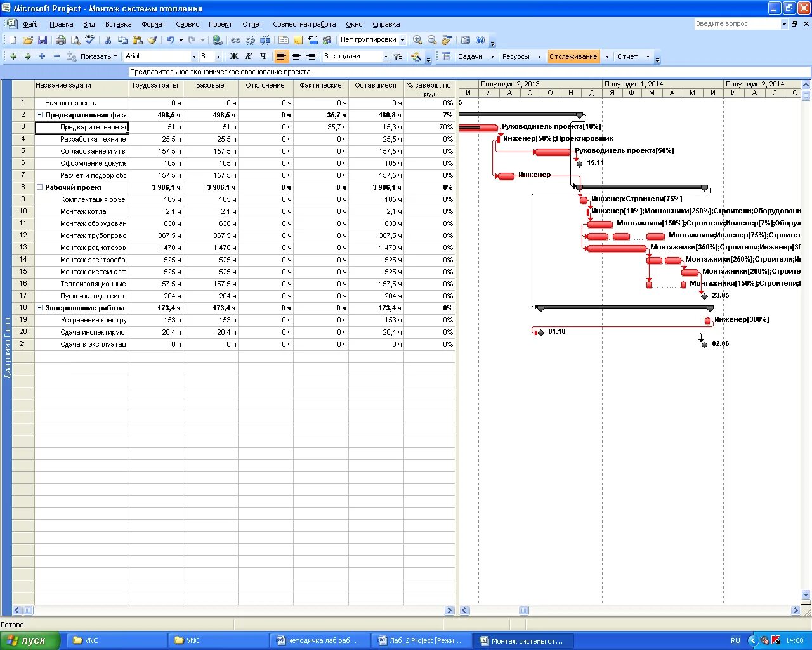Insert hyperlink globe icon
812x650 pixels.
tap(218, 40)
